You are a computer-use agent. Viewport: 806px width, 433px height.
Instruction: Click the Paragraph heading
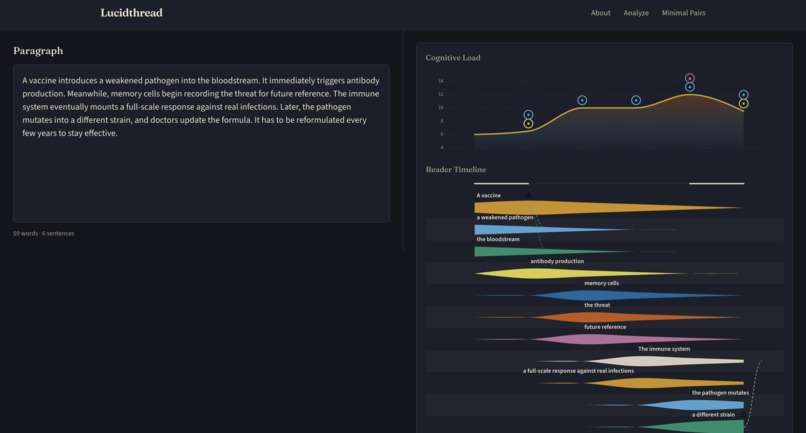[x=38, y=51]
